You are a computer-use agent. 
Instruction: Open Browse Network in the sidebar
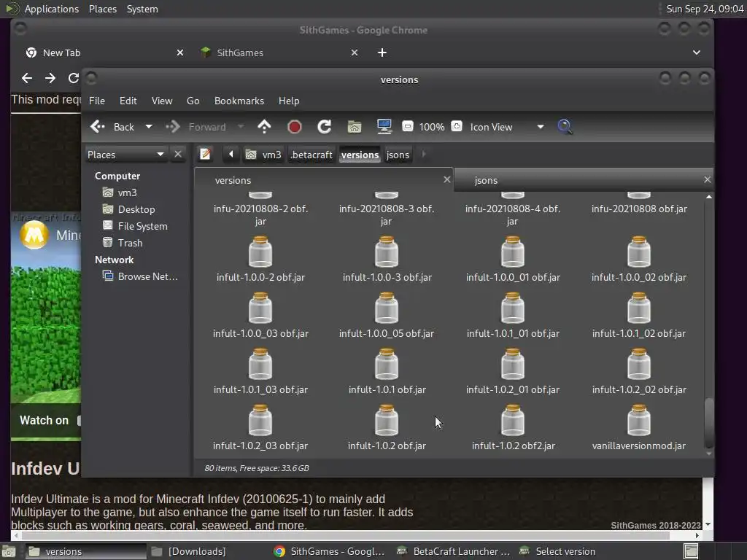click(x=147, y=276)
